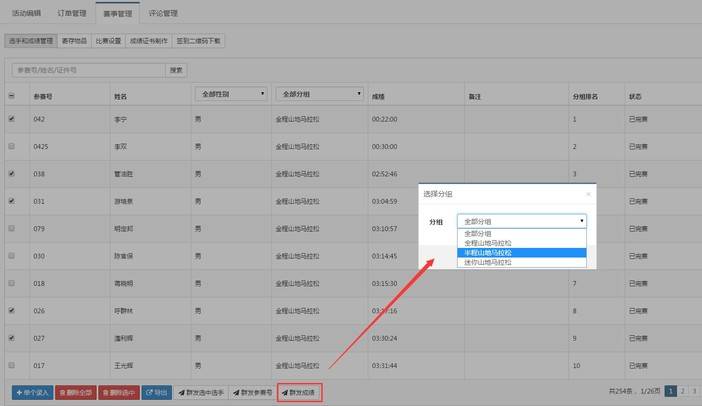Click the blue 导出 export button
The image size is (702, 406).
157,393
